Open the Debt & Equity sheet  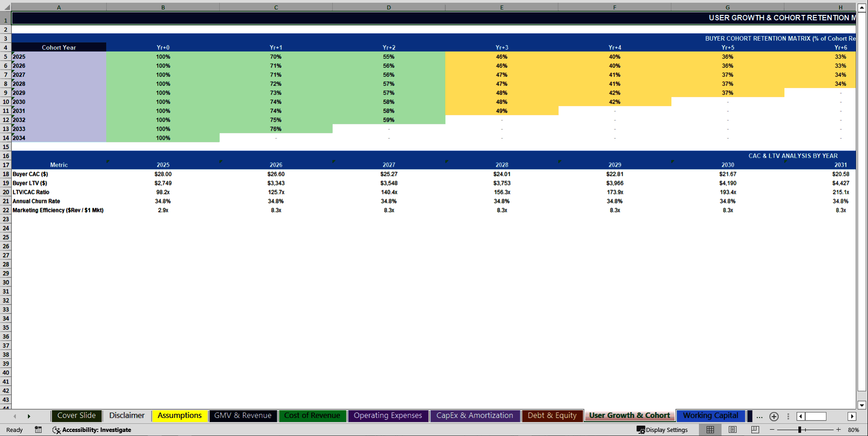coord(552,415)
